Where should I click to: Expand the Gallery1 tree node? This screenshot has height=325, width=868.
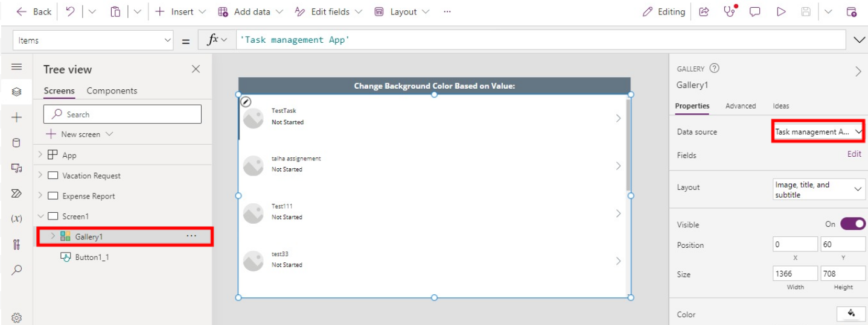[x=53, y=236]
